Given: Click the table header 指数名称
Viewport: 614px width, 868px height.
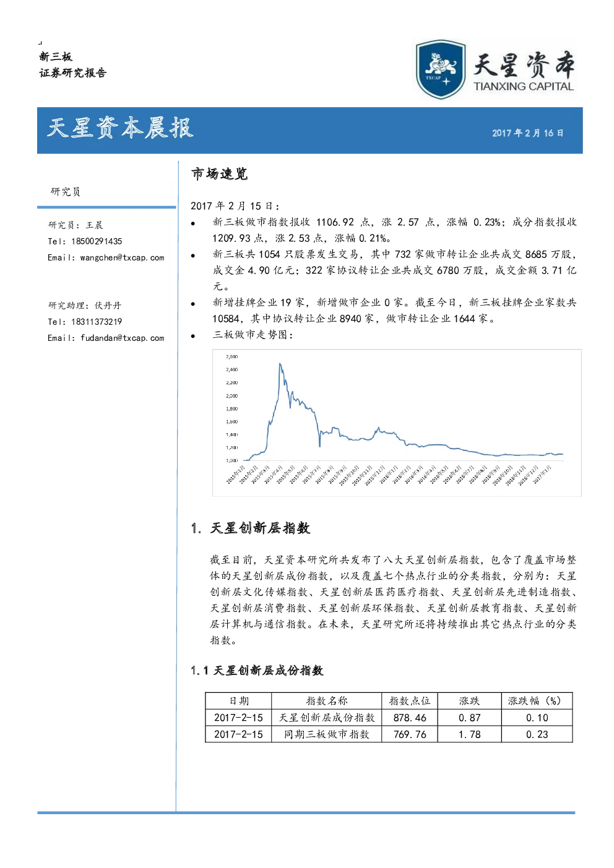Looking at the screenshot, I should click(x=327, y=701).
